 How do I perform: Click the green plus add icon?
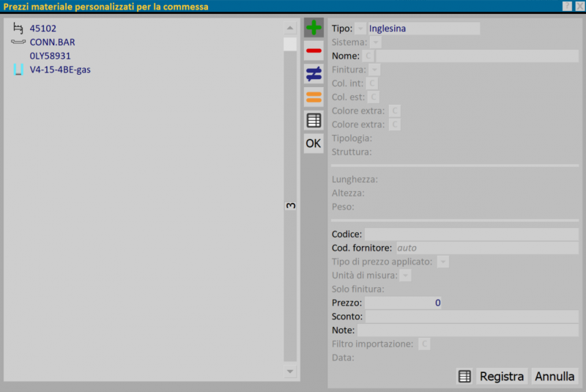(314, 28)
